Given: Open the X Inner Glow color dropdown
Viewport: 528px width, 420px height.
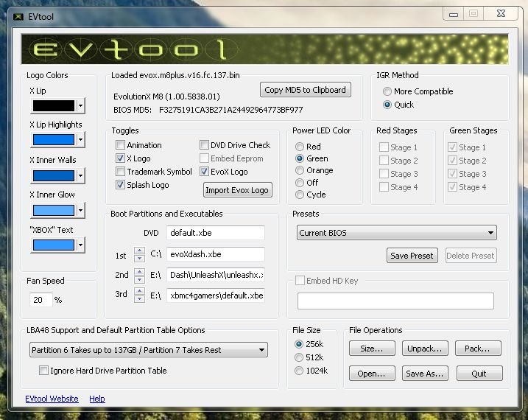Looking at the screenshot, I should [x=80, y=211].
